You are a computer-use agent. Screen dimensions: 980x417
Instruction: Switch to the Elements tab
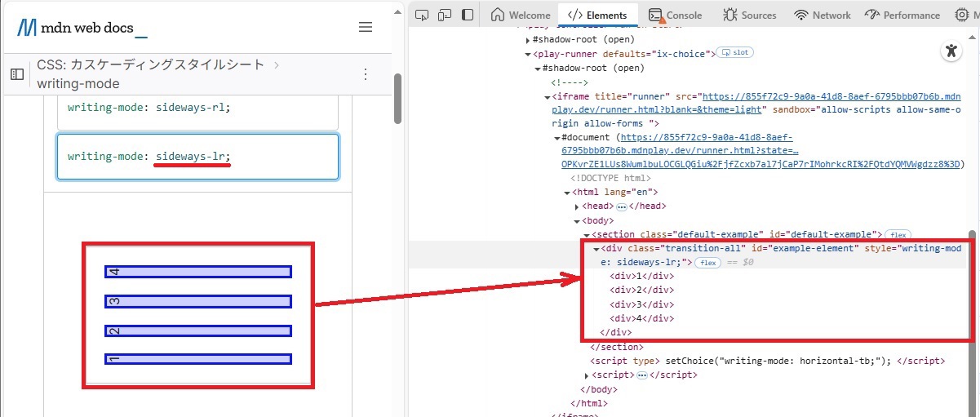597,15
